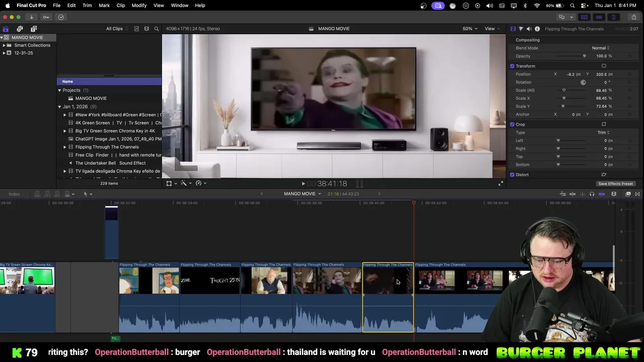
Task: Open the Clip menu
Action: (121, 6)
